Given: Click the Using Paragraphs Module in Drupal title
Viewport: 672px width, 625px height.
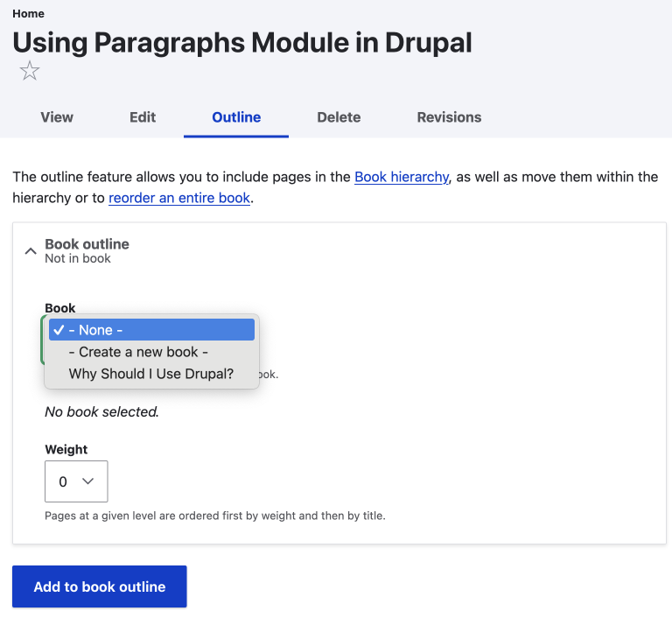Looking at the screenshot, I should [242, 42].
